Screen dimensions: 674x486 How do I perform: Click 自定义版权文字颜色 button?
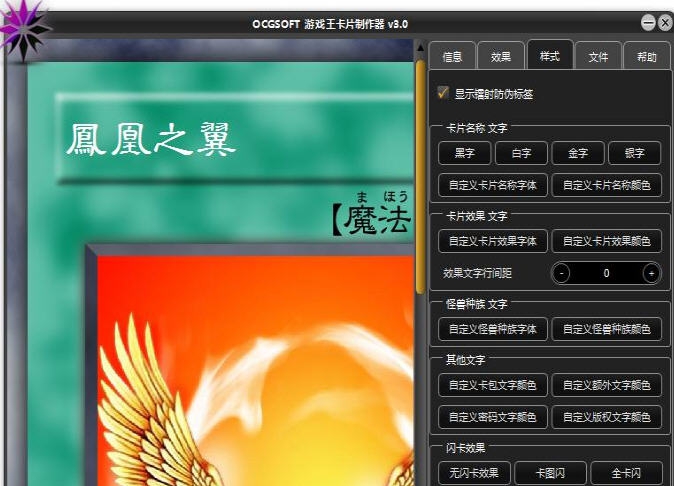pos(607,417)
